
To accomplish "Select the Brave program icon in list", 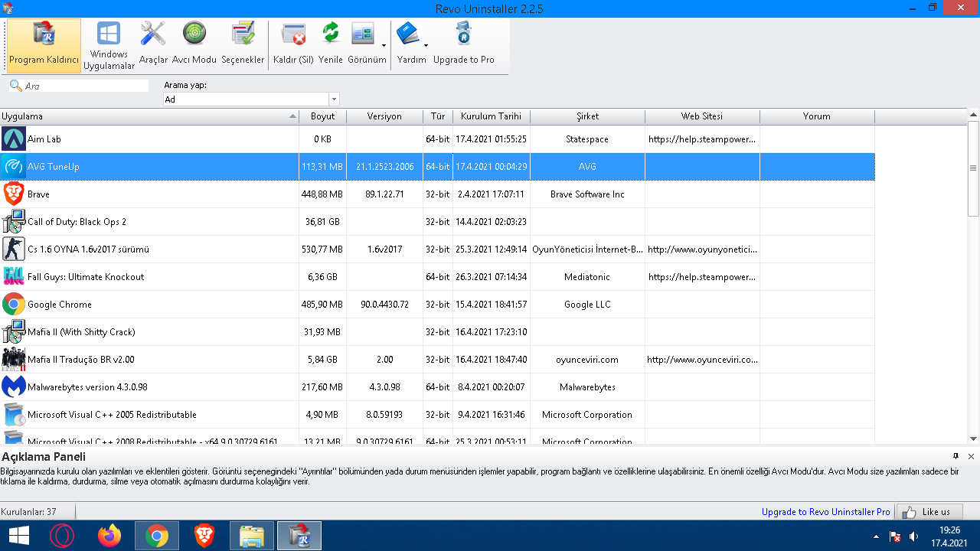I will [14, 194].
